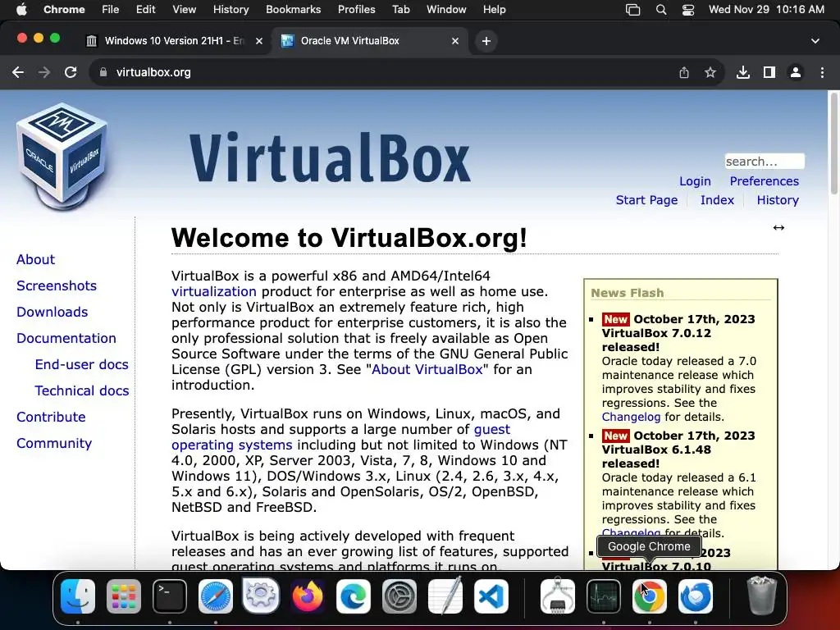The width and height of the screenshot is (840, 630).
Task: Open Finder from the dock
Action: (x=78, y=596)
